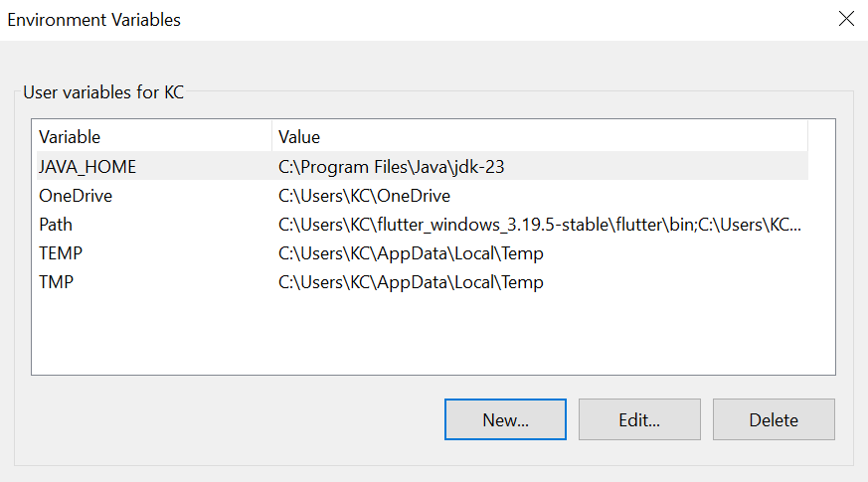This screenshot has height=482, width=868.
Task: Click the value in the TMP row
Action: [x=411, y=282]
